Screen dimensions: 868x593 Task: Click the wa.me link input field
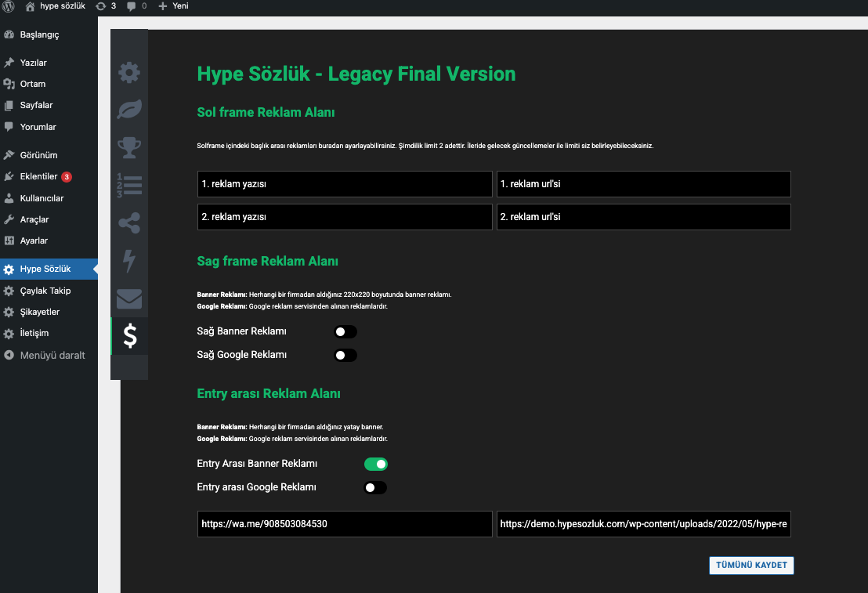345,524
